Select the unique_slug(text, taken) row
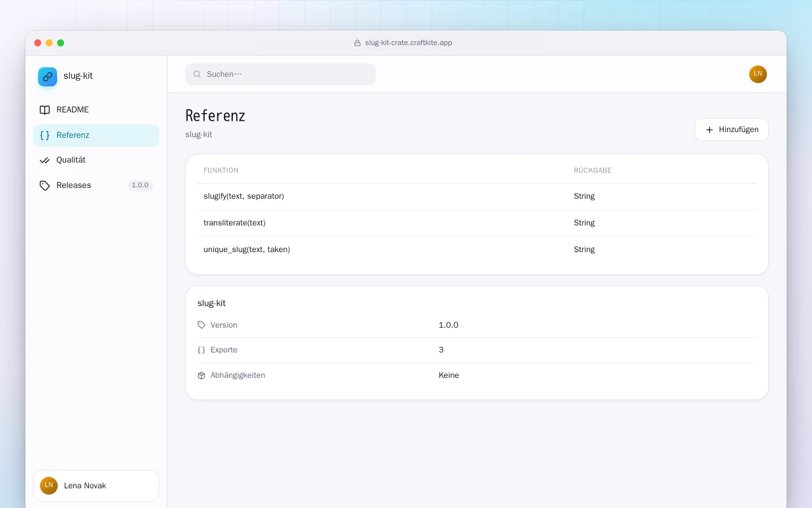812x508 pixels. click(477, 250)
